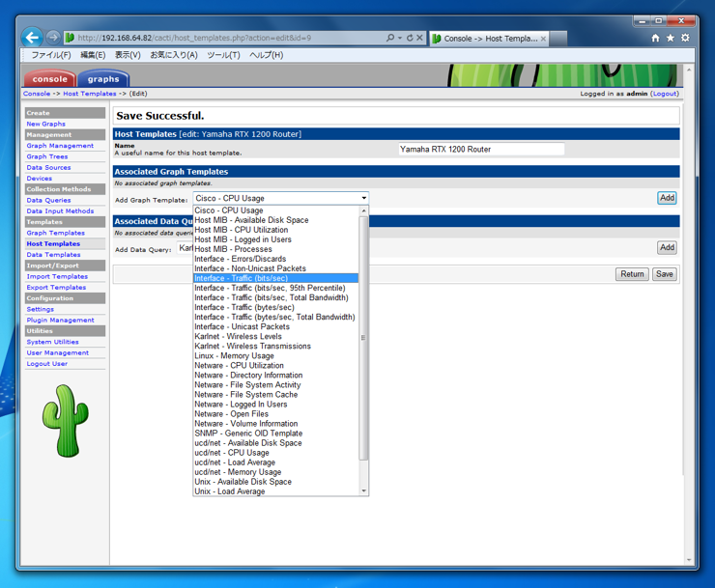Screen dimensions: 715x588
Task: Select Linux - Memory Usage option
Action: (276, 355)
